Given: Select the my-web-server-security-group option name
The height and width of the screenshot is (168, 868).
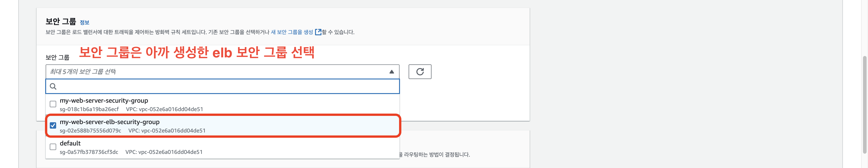Looking at the screenshot, I should 104,100.
